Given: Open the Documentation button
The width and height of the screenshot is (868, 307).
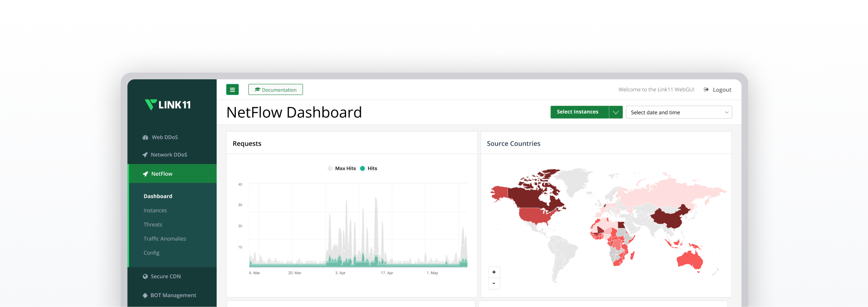Looking at the screenshot, I should click(x=276, y=90).
